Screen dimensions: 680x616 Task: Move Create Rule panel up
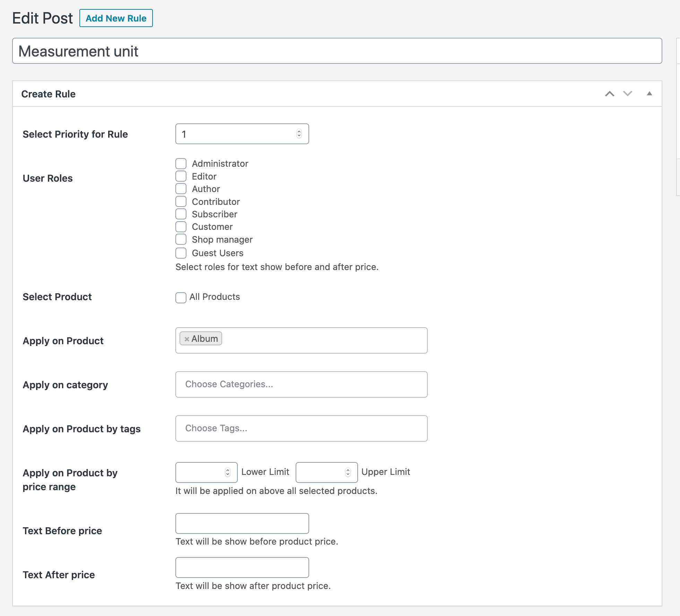coord(610,94)
